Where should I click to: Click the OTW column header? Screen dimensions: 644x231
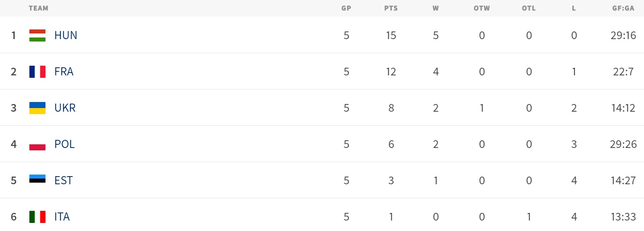482,8
